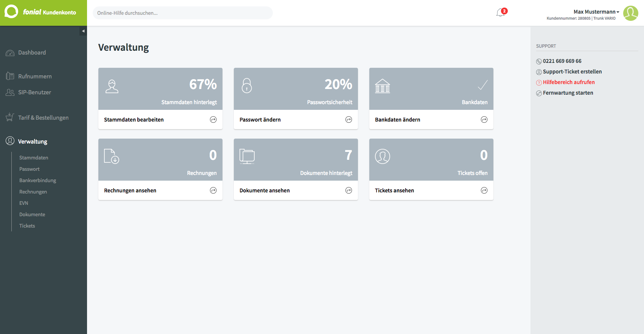Select Bankverbindung in the Verwaltung submenu
This screenshot has width=644, height=334.
(38, 180)
